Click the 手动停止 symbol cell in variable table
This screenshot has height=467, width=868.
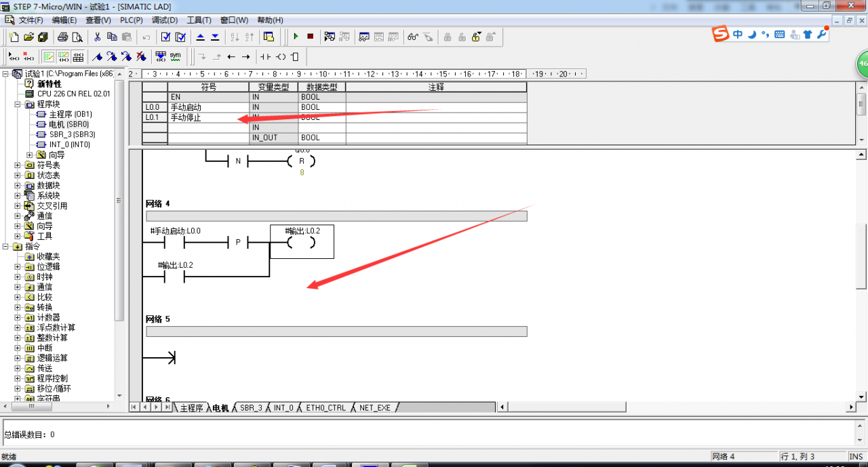[x=208, y=117]
